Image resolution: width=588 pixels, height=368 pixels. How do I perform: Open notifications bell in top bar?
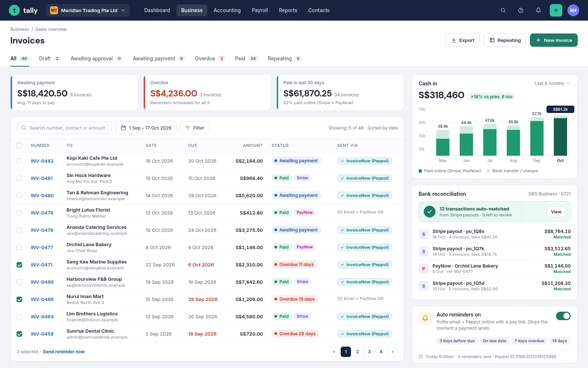[x=538, y=10]
